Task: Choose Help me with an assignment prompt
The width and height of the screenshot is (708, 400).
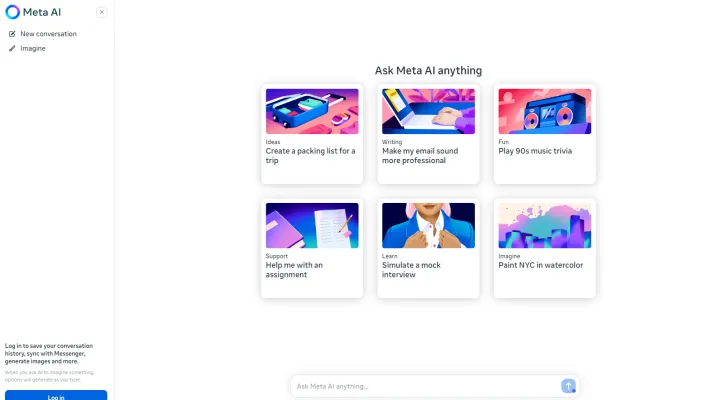Action: pyautogui.click(x=294, y=270)
